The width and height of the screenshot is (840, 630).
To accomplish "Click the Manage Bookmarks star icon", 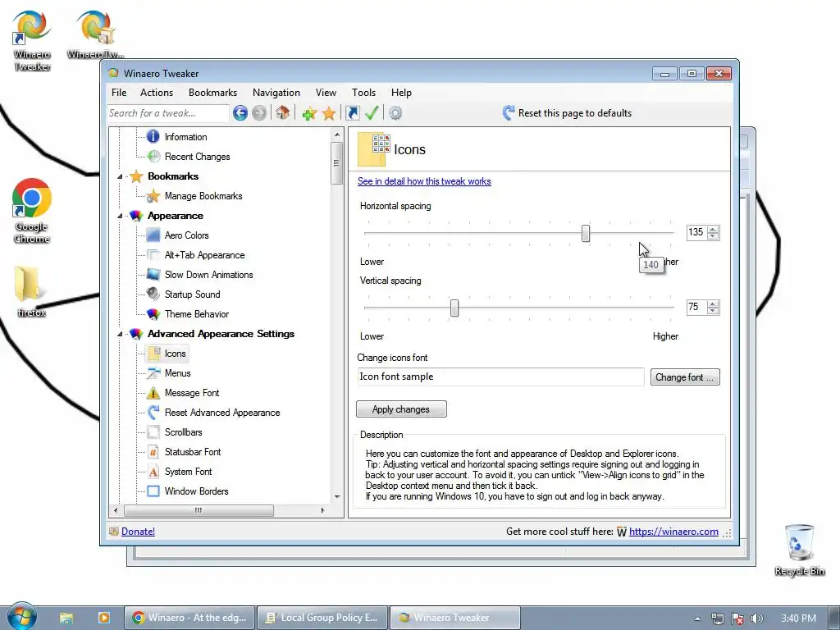I will point(153,196).
